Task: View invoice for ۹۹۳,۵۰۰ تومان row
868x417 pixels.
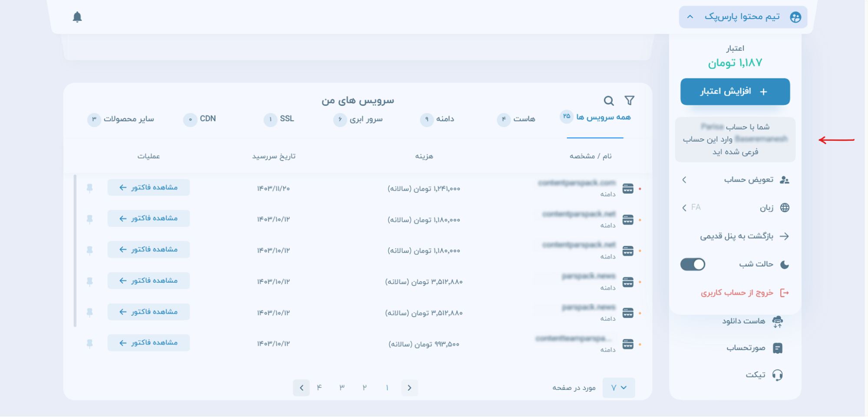Action: coord(149,343)
